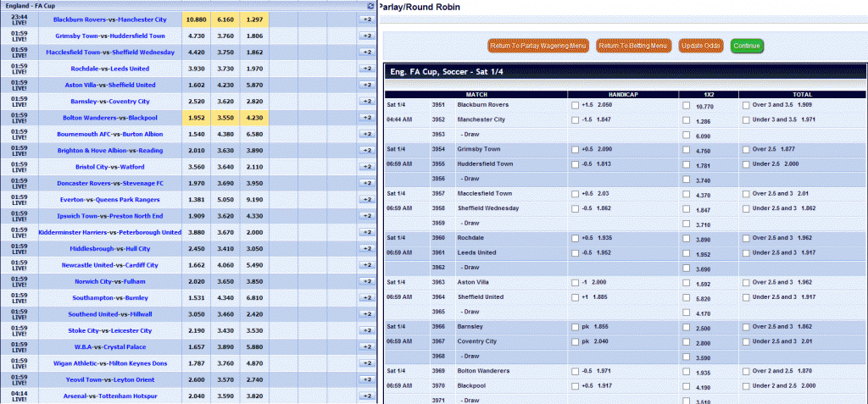Viewport: 868px width, 404px height.
Task: Click 04:14 LIVE! time cell for Arsenal match
Action: click(19, 396)
